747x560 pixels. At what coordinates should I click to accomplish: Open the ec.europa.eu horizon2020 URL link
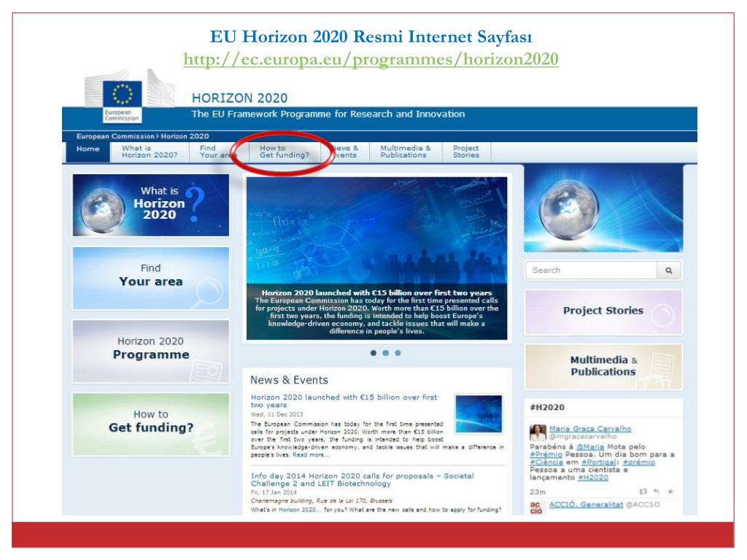pyautogui.click(x=371, y=59)
